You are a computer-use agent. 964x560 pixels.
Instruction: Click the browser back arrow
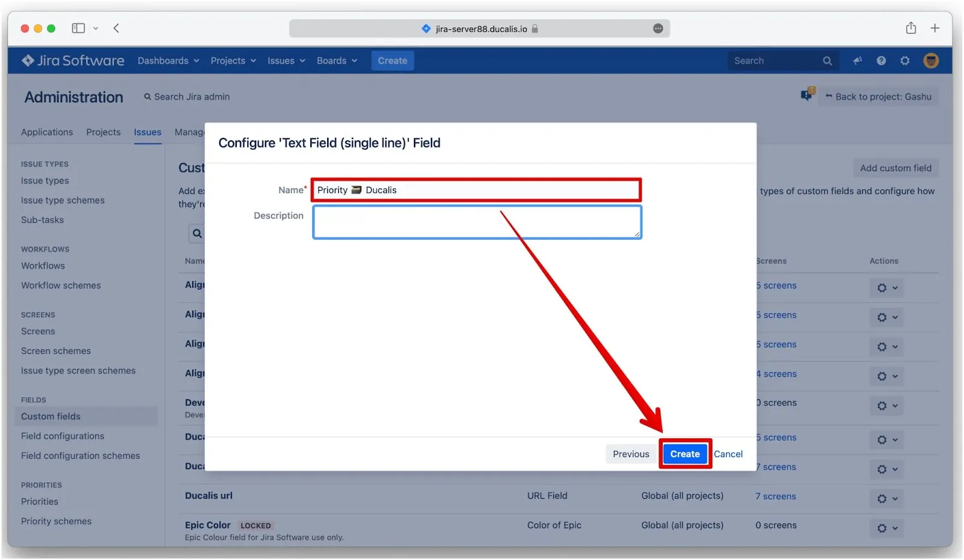pos(116,28)
